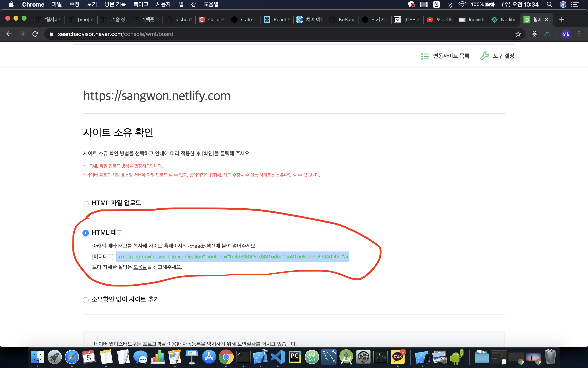
Task: Go forward with the browser forward arrow
Action: tap(22, 34)
